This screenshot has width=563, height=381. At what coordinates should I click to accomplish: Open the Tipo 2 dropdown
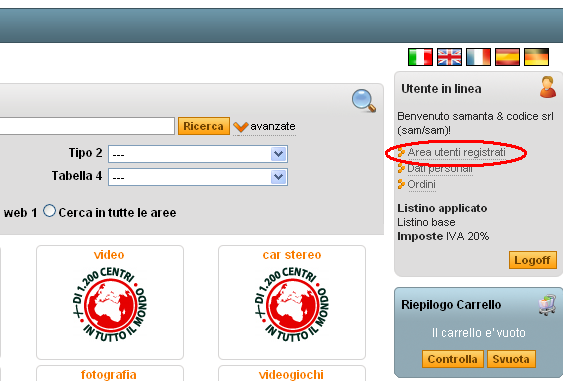[198, 154]
